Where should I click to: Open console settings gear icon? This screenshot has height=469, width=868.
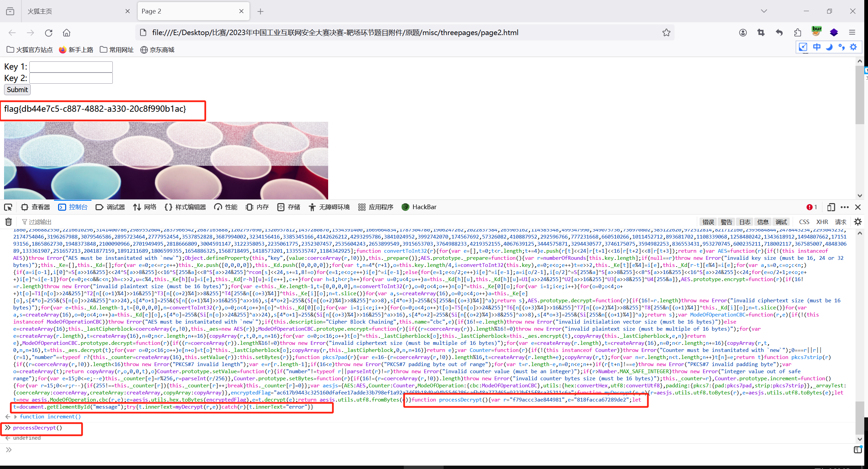(858, 222)
